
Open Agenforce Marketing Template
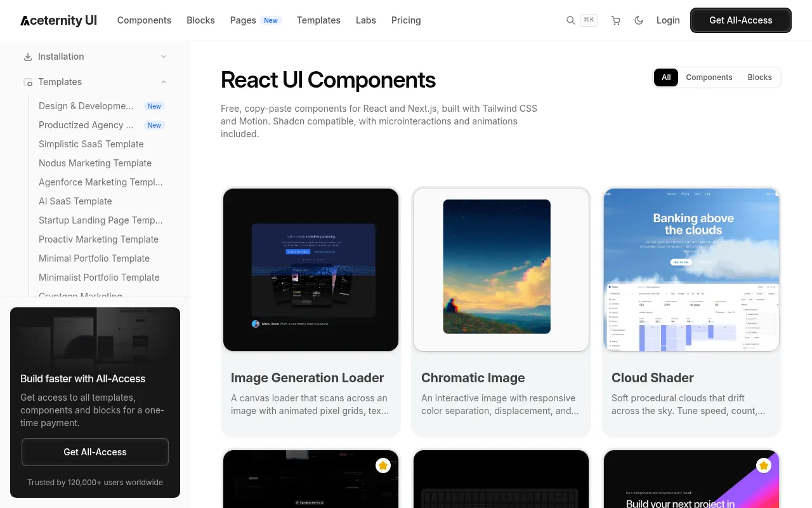click(x=101, y=182)
